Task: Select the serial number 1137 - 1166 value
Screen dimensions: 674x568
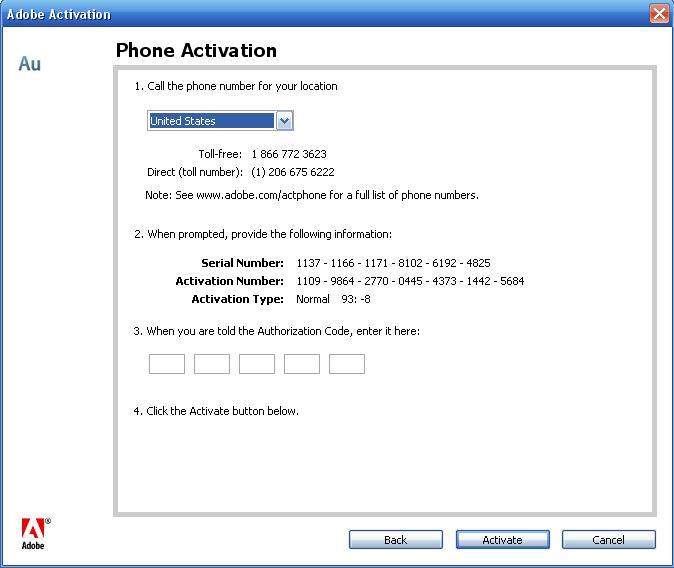Action: point(393,263)
